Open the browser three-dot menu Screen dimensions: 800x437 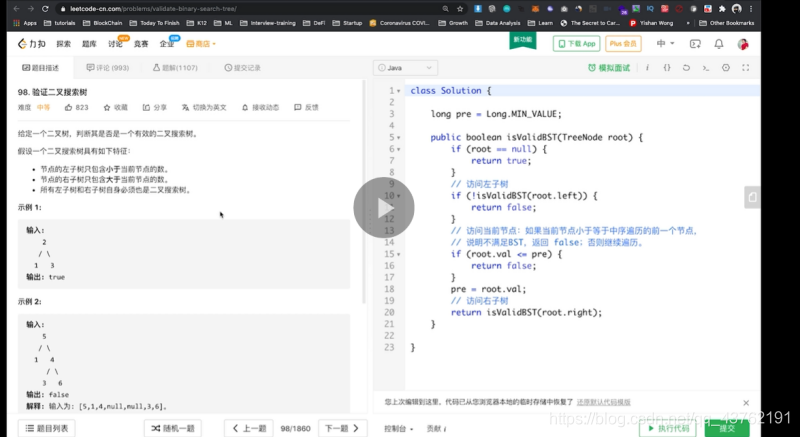tap(751, 9)
